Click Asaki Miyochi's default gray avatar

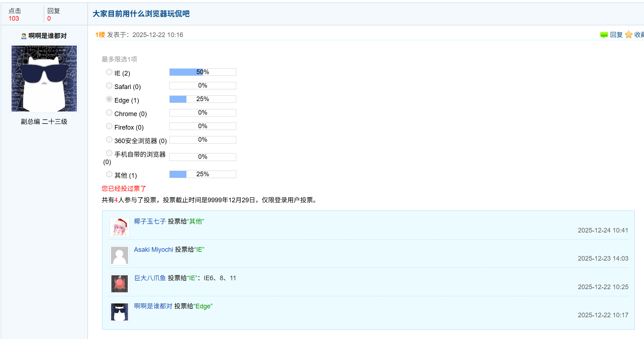click(x=120, y=255)
